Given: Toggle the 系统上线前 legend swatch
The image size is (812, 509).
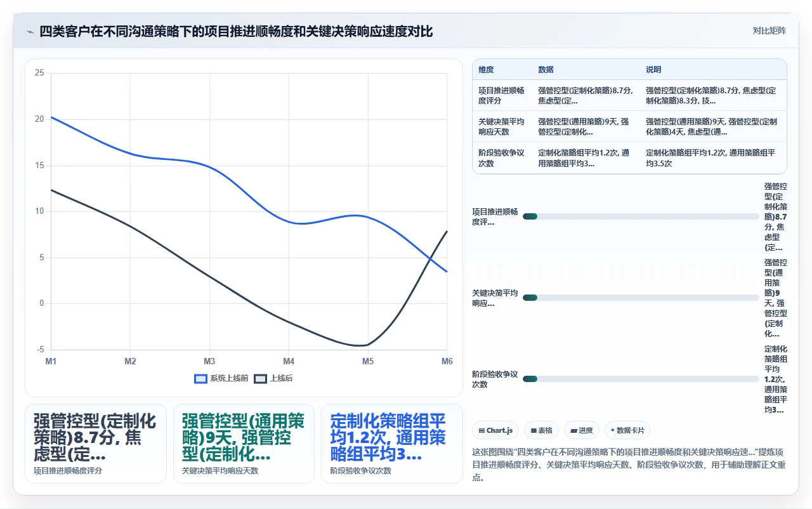Looking at the screenshot, I should click(x=201, y=378).
